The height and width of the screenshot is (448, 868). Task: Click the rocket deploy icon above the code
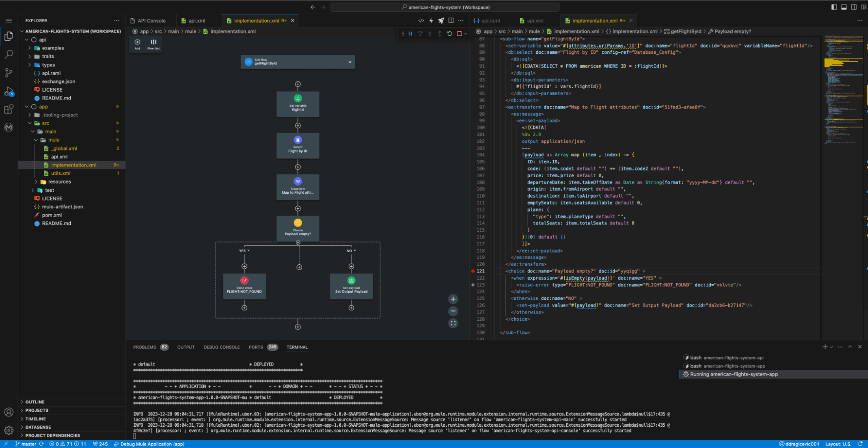click(x=440, y=20)
